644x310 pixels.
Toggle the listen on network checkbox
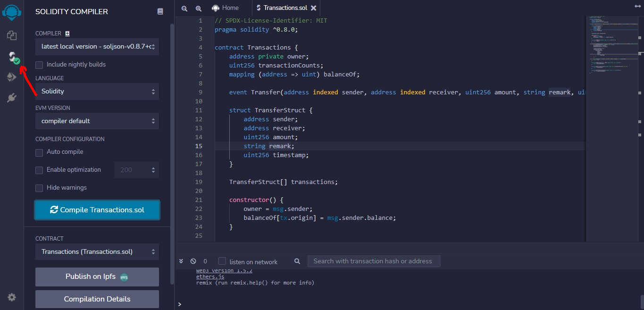tap(222, 261)
